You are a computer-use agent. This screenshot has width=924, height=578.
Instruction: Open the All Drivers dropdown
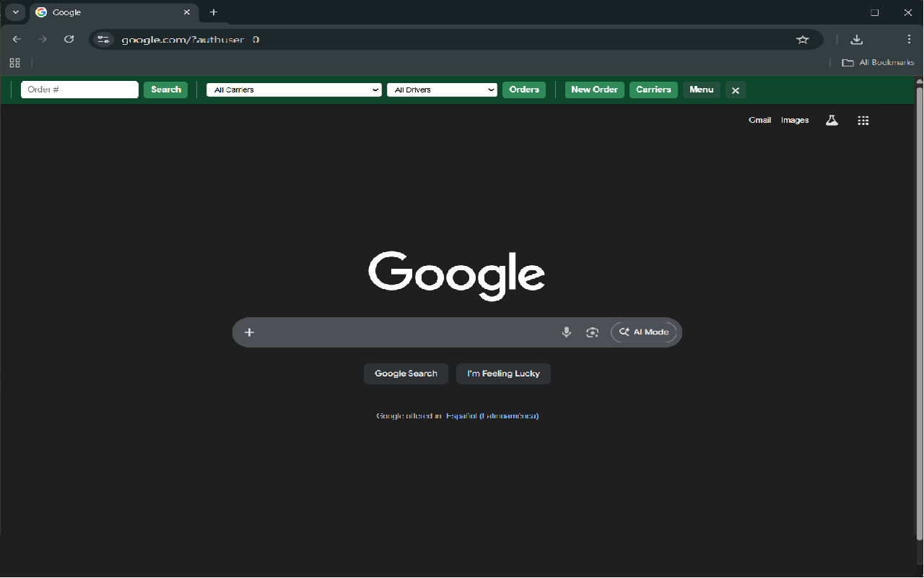pos(442,90)
